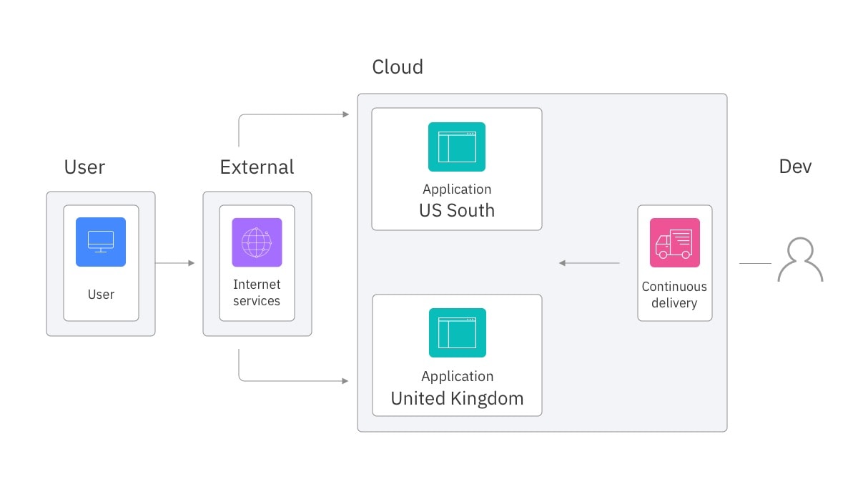
Task: Select the purple Internet services globe icon
Action: coord(257,242)
